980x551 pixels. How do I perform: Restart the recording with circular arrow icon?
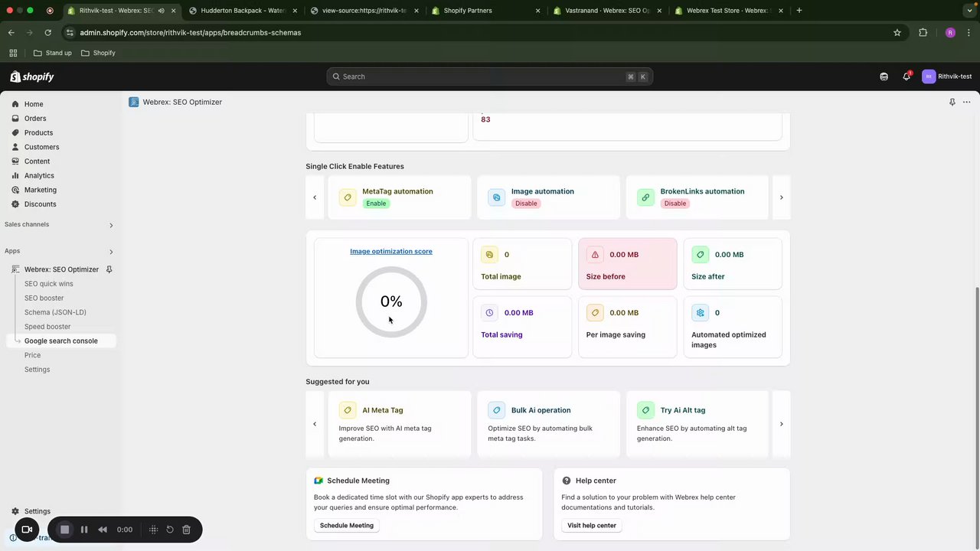(170, 530)
